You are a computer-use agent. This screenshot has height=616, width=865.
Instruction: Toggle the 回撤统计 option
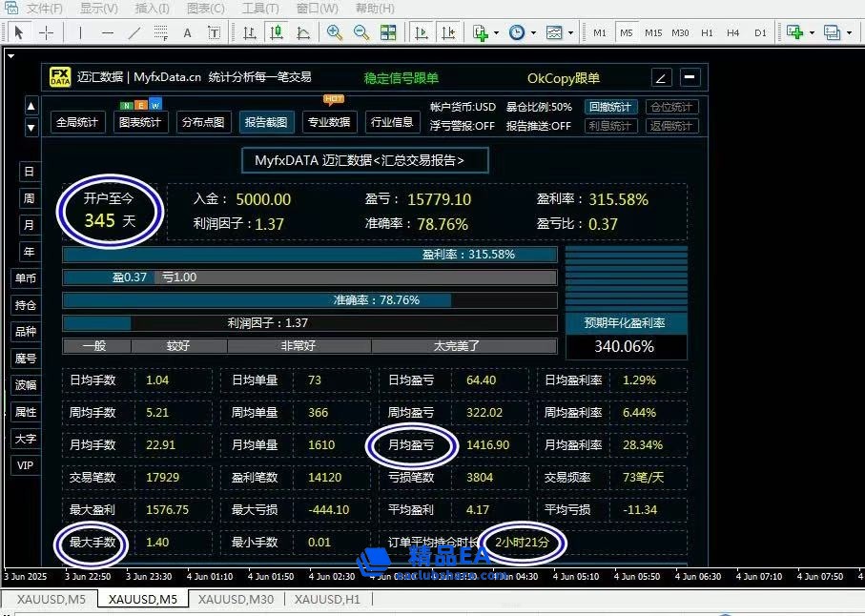pyautogui.click(x=610, y=107)
